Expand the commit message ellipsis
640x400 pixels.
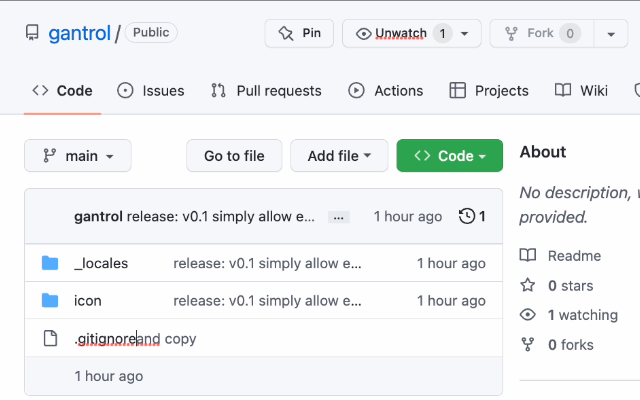(339, 217)
